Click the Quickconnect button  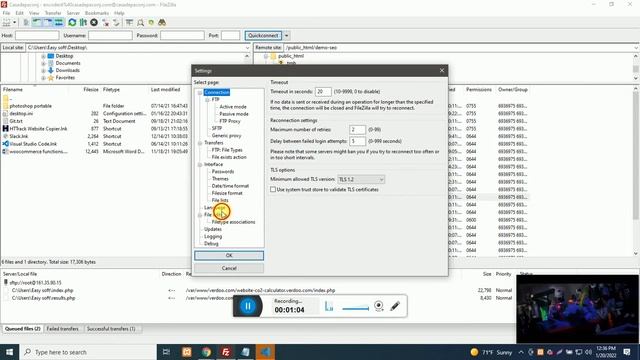pos(263,36)
